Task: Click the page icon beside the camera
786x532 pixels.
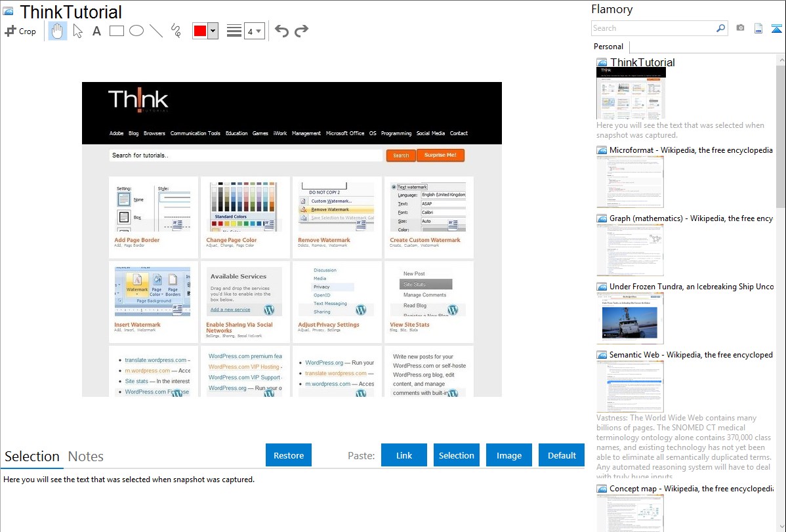Action: 758,28
